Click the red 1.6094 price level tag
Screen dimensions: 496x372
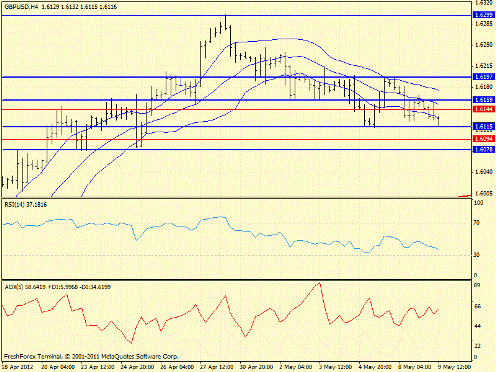(x=483, y=139)
